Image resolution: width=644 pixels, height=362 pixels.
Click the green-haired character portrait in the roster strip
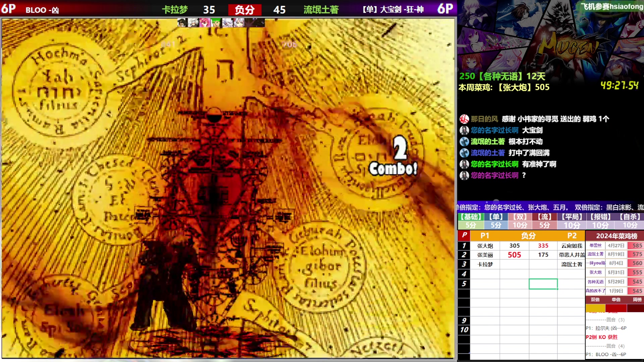(x=216, y=22)
